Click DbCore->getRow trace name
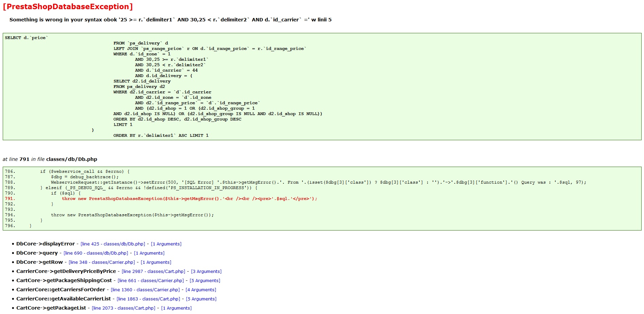644x314 pixels. point(39,262)
